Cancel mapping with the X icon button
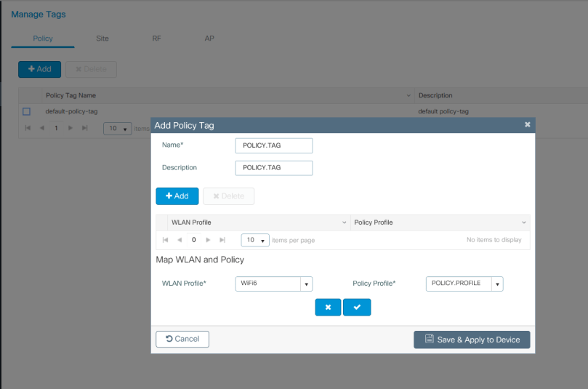Image resolution: width=588 pixels, height=389 pixels. click(328, 308)
